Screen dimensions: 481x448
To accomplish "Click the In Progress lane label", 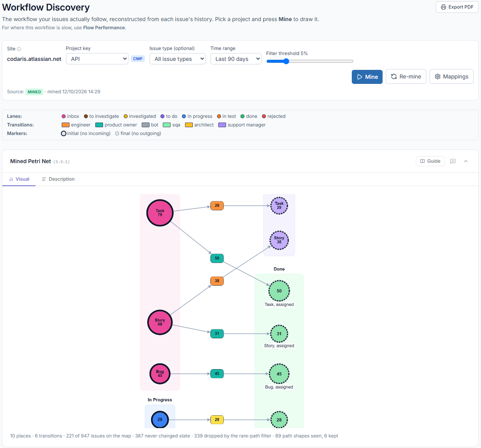I will (160, 400).
